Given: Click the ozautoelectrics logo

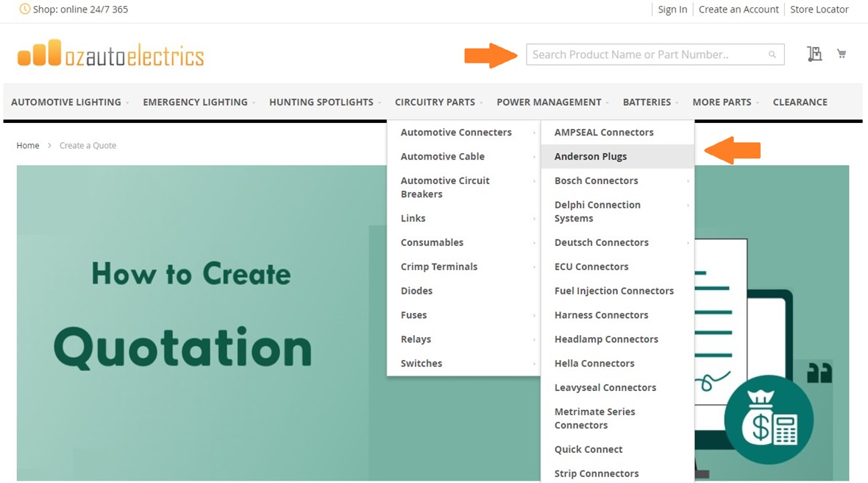Looking at the screenshot, I should [111, 54].
